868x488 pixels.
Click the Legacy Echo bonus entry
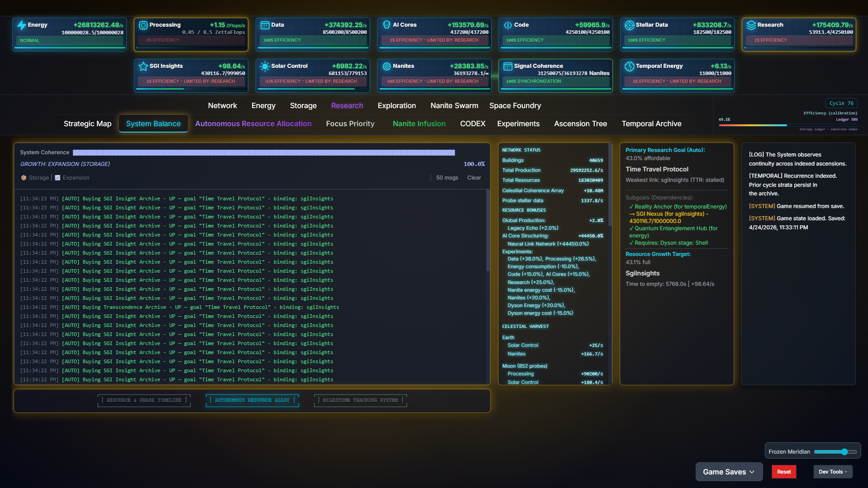tap(533, 228)
